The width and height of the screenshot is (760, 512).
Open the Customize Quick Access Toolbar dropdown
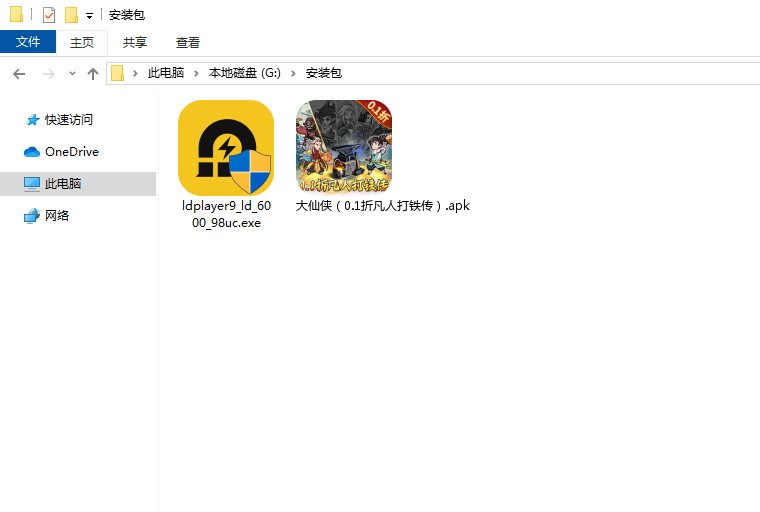pos(89,16)
